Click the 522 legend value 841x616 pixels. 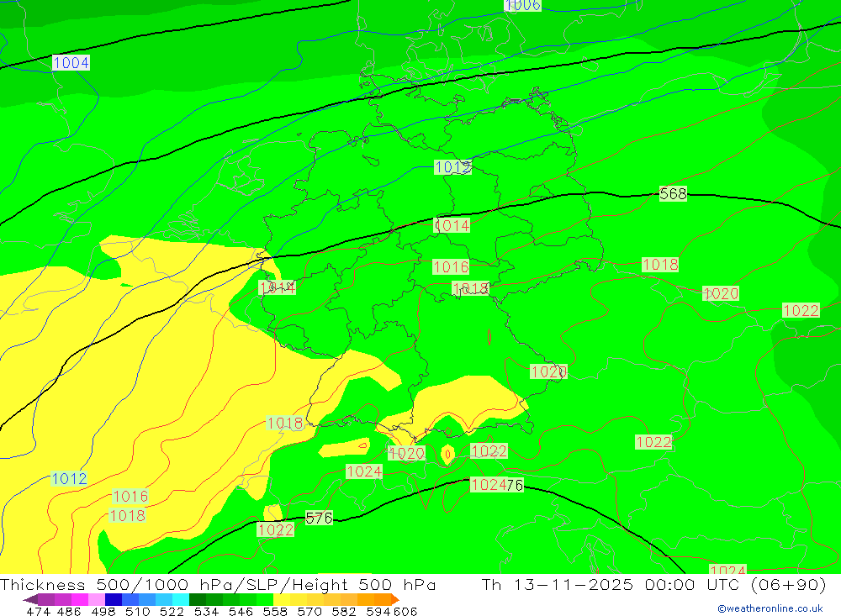pos(172,611)
